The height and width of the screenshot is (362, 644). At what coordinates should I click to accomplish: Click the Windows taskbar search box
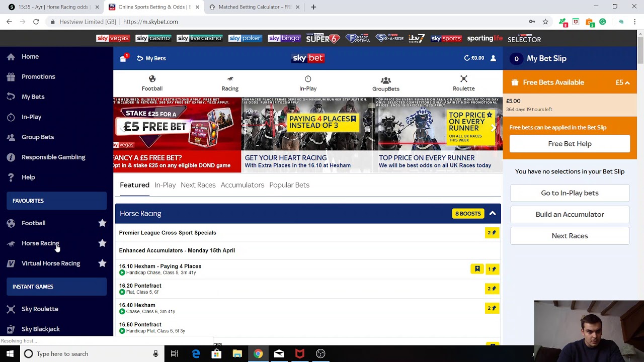[x=93, y=354]
